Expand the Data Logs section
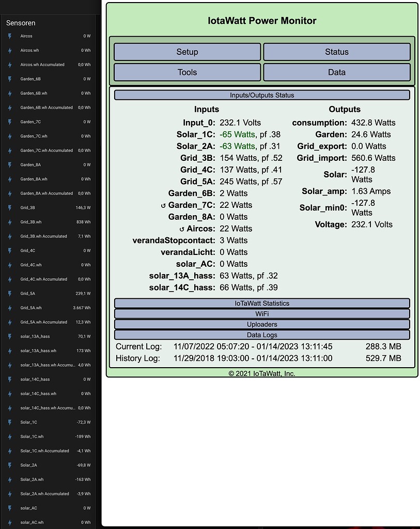 (x=261, y=335)
